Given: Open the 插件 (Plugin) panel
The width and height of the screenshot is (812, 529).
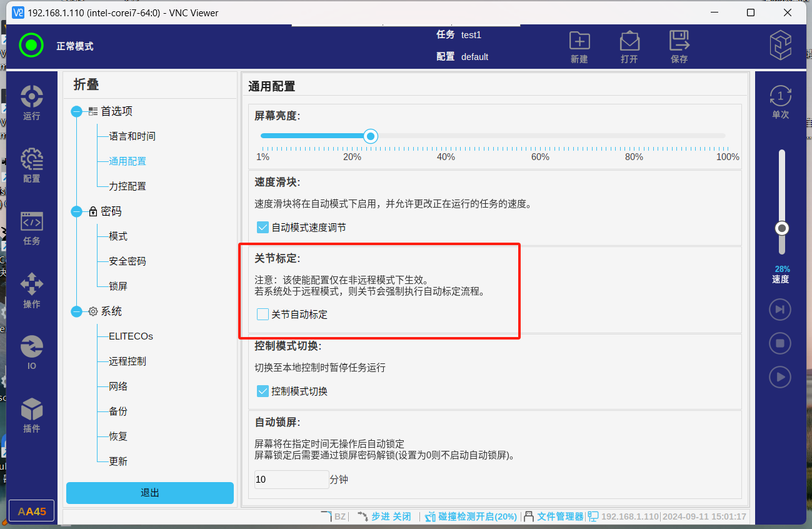Looking at the screenshot, I should [31, 416].
